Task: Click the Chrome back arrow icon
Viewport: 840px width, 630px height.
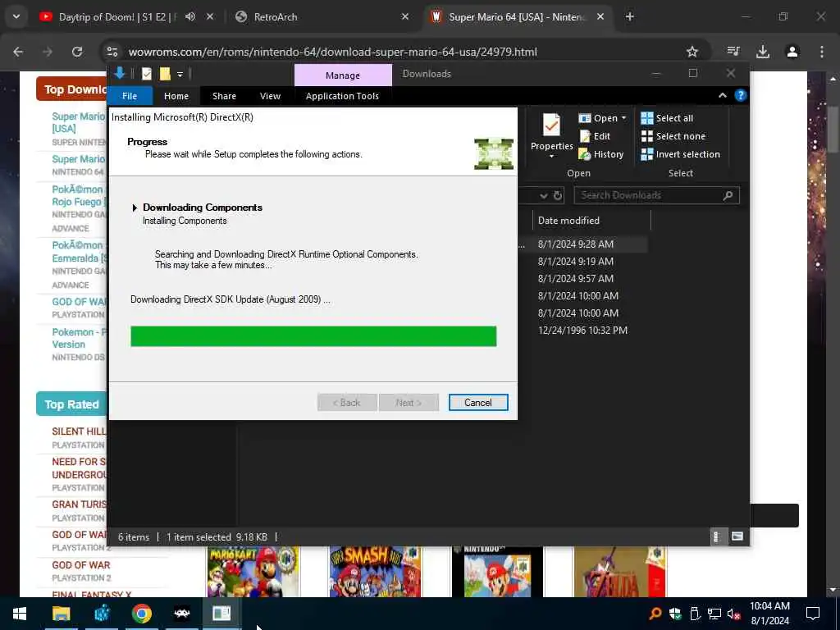Action: coord(18,52)
